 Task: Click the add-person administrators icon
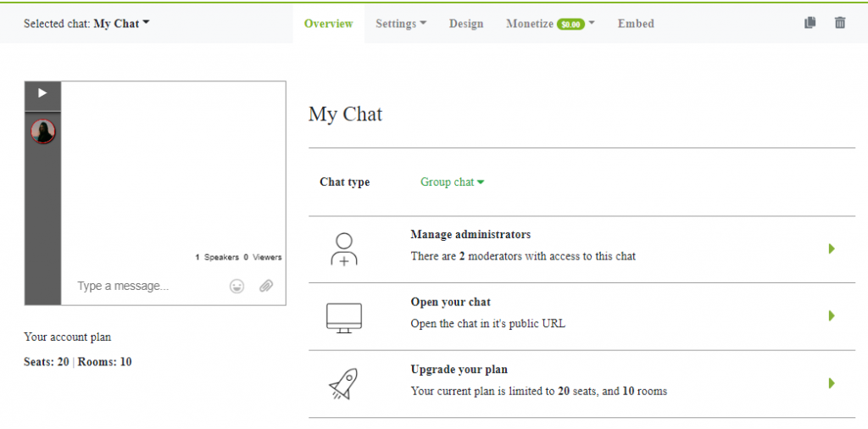tap(344, 249)
